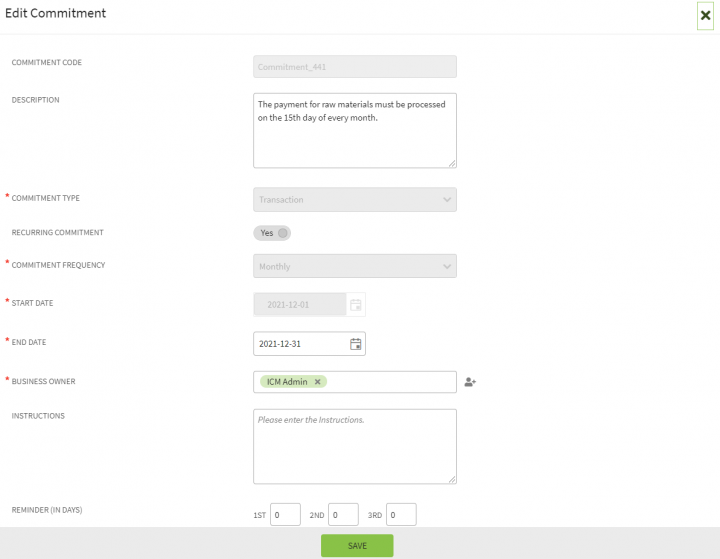
Task: Select the End Date input field
Action: 300,344
